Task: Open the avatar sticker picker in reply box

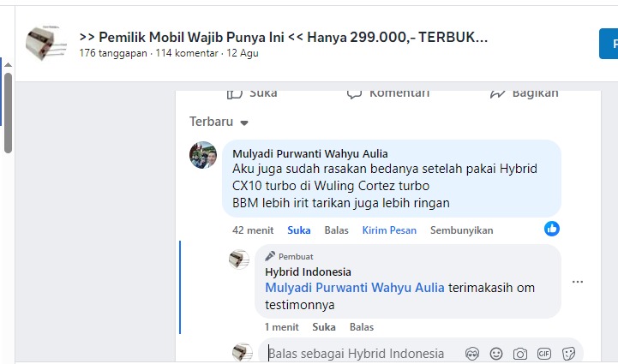Action: [471, 354]
